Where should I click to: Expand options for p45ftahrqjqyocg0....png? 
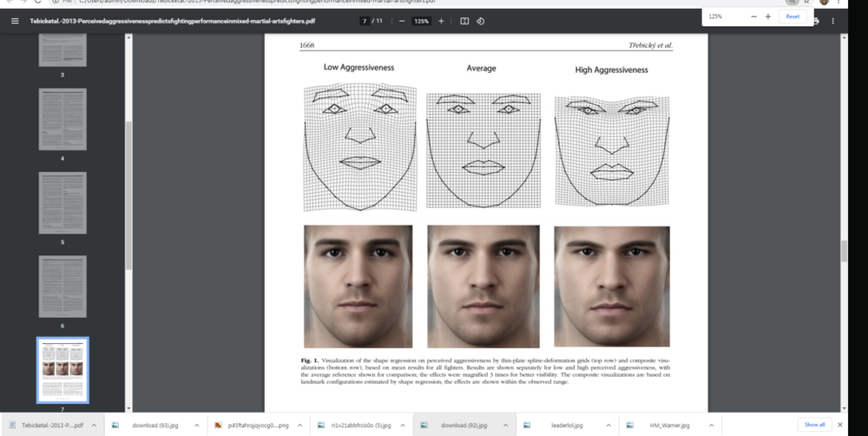click(300, 426)
